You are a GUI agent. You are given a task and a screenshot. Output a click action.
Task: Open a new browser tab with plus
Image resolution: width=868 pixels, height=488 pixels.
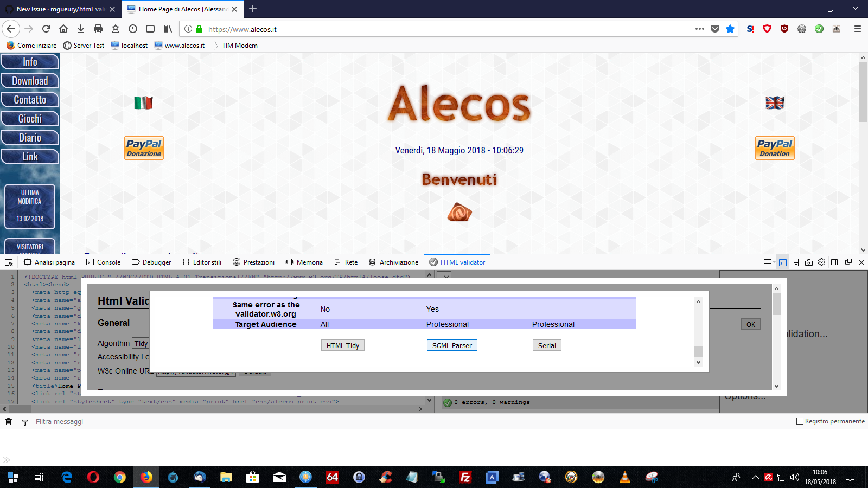point(253,9)
